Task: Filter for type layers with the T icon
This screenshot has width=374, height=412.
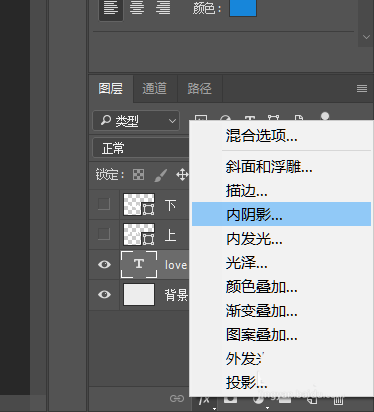Action: (250, 118)
